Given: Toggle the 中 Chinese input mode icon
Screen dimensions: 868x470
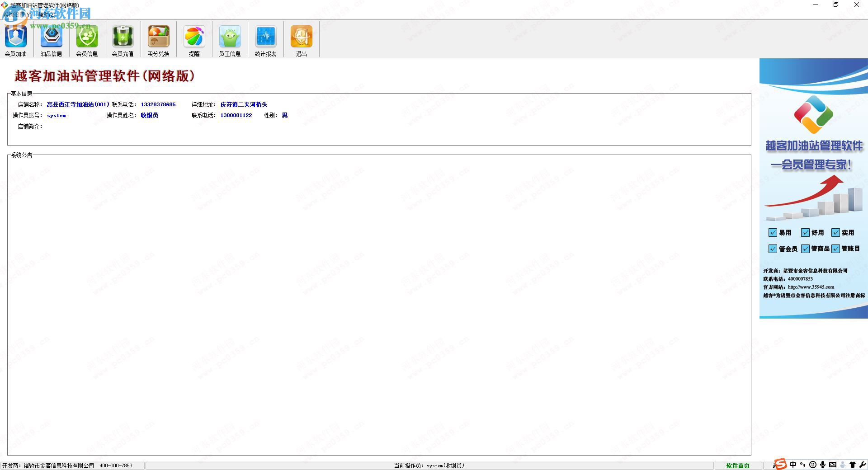Looking at the screenshot, I should [x=793, y=465].
